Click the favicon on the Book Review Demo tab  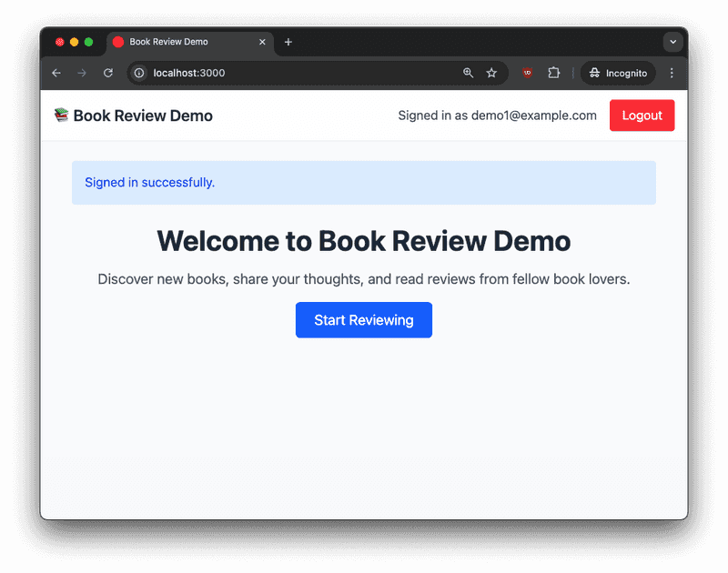pos(117,42)
